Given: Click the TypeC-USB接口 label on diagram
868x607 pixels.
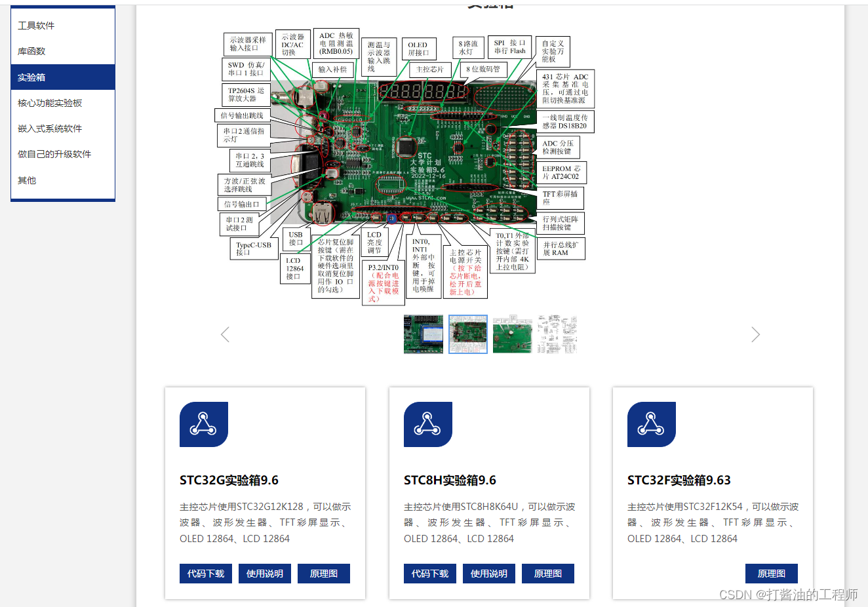Looking at the screenshot, I should coord(254,249).
